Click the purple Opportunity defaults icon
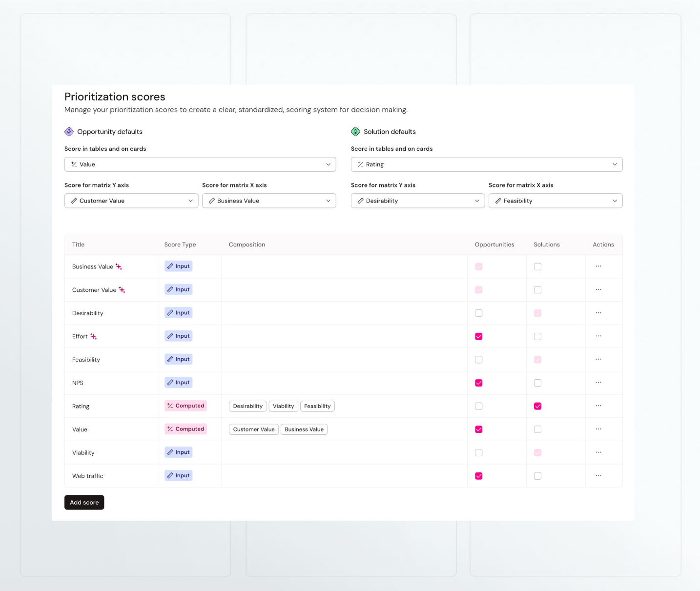Viewport: 700px width, 591px height. click(x=69, y=132)
